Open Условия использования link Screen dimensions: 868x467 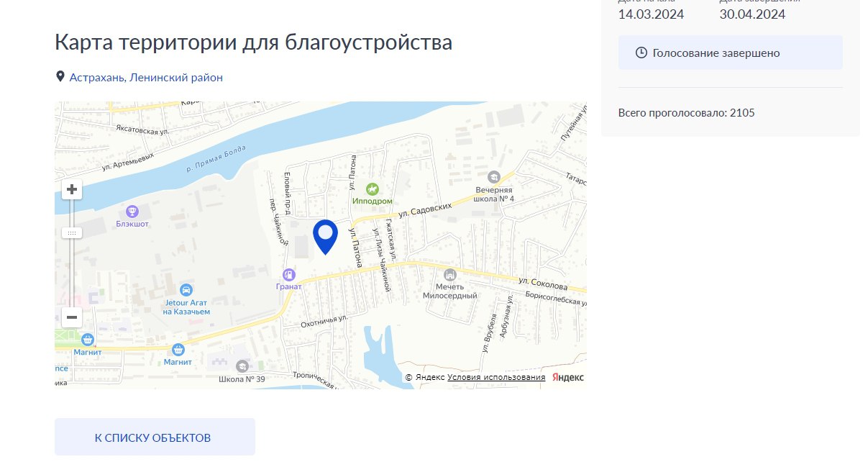pyautogui.click(x=496, y=378)
